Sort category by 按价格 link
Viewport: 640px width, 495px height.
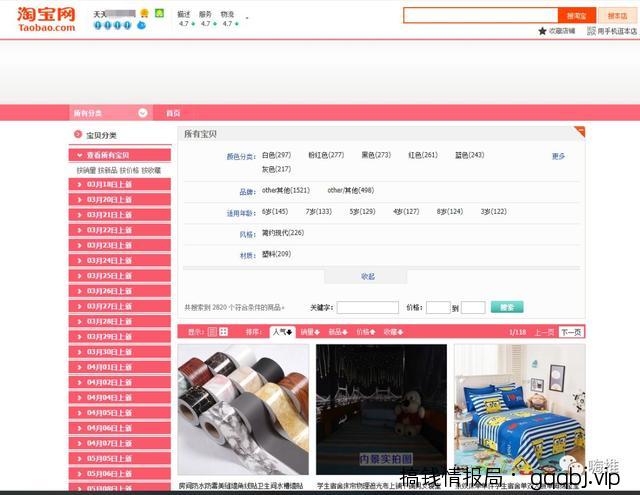[x=129, y=170]
